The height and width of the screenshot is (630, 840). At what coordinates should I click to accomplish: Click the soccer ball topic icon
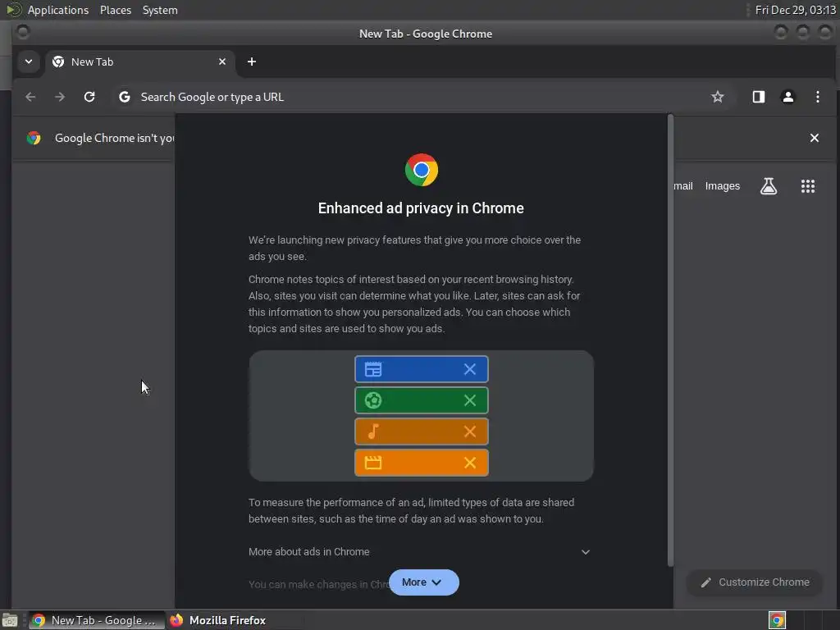[x=373, y=400]
